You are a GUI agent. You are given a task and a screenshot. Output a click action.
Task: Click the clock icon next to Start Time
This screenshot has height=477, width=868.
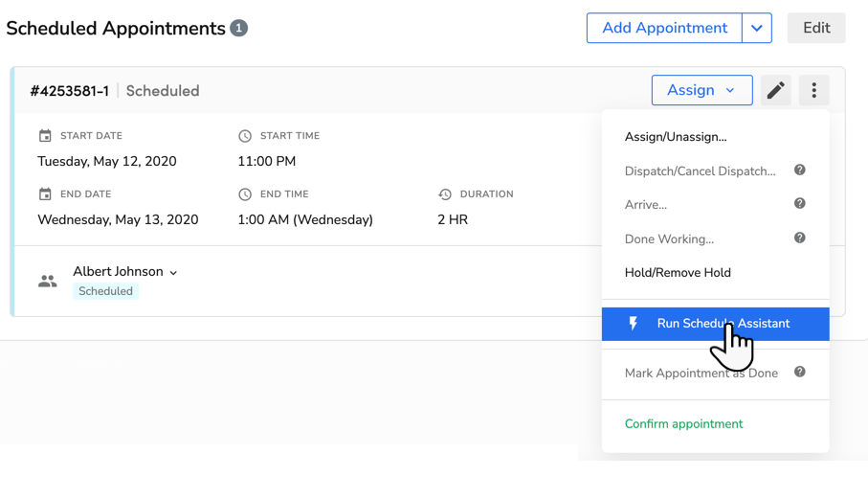point(245,136)
